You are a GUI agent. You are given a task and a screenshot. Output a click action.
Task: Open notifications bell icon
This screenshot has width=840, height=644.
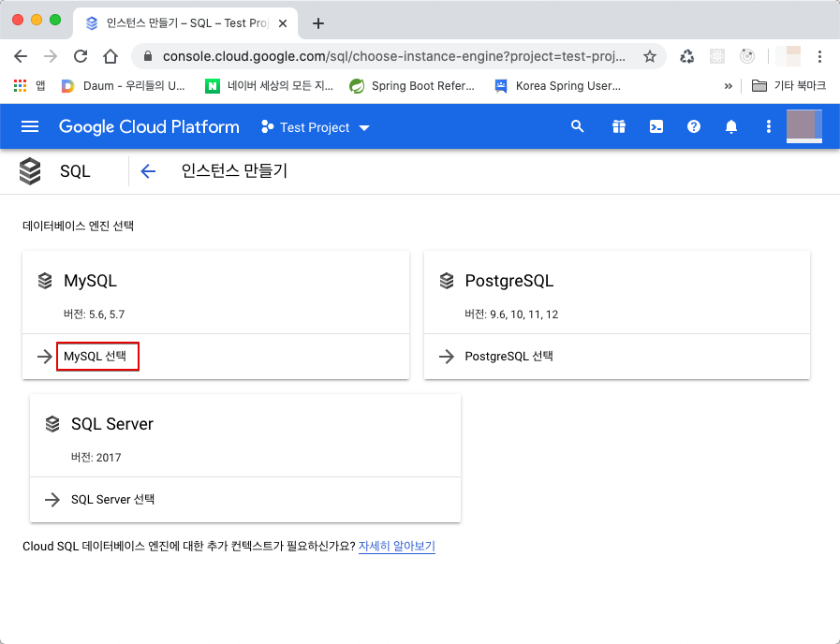731,126
